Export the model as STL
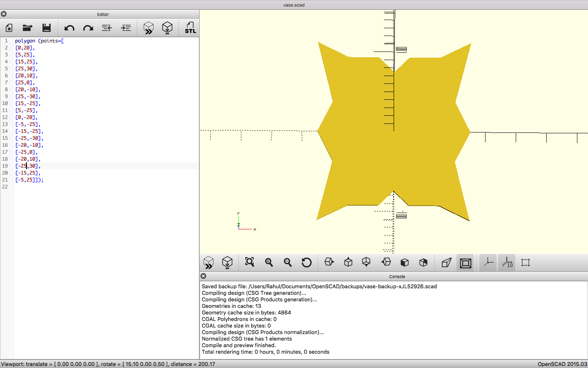Screen dimensions: 588x368 click(190, 28)
